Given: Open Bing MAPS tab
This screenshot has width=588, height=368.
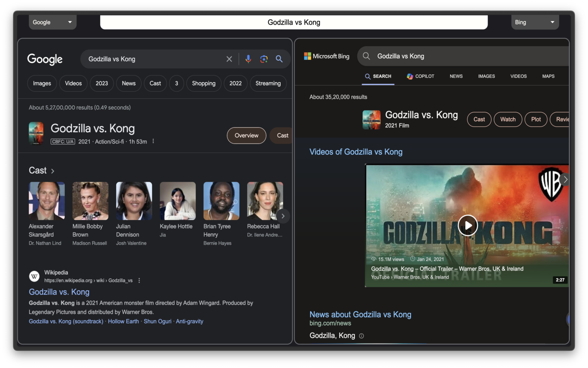Looking at the screenshot, I should pos(548,76).
